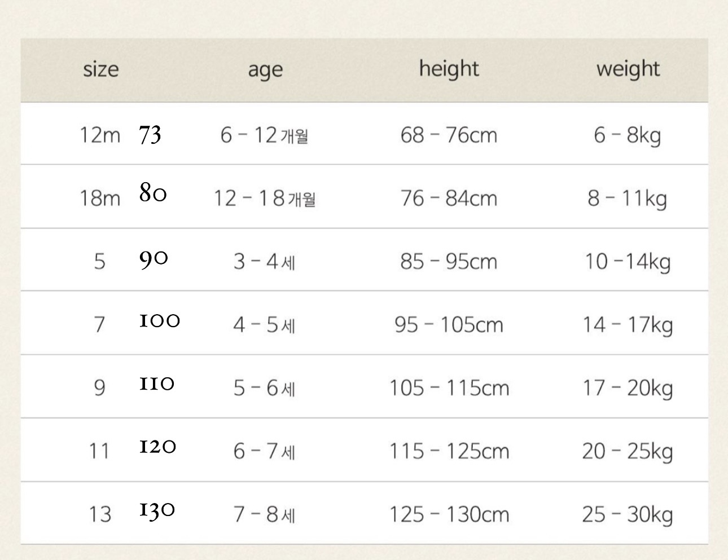Select the "5 - 6세" age cell
Screen dimensions: 728x560
click(264, 388)
